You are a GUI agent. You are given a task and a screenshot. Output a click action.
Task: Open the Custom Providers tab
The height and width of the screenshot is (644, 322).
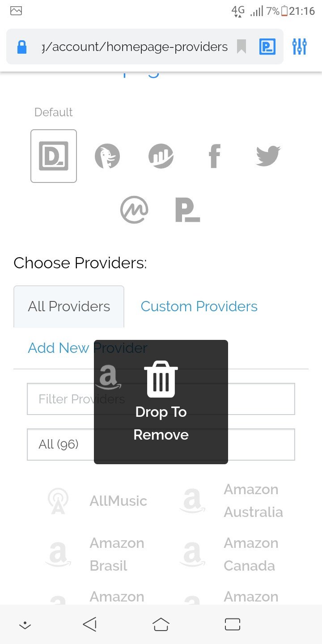pyautogui.click(x=199, y=307)
